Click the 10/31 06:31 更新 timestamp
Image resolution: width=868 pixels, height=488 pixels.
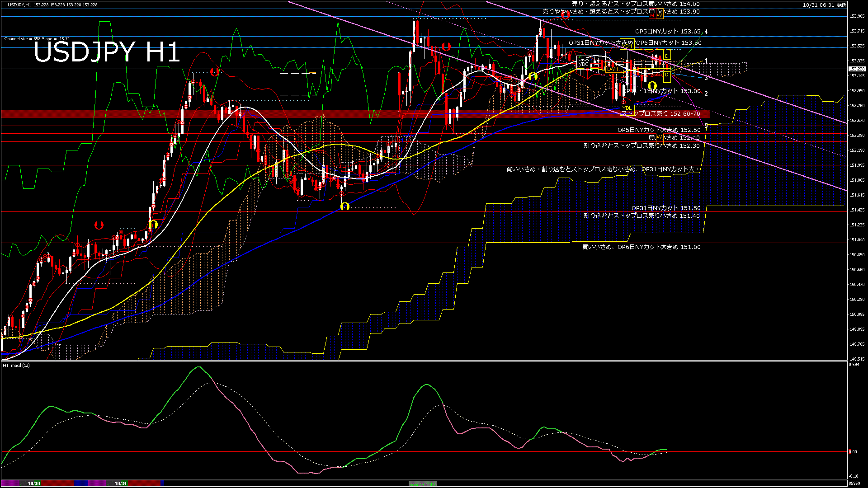(x=825, y=5)
